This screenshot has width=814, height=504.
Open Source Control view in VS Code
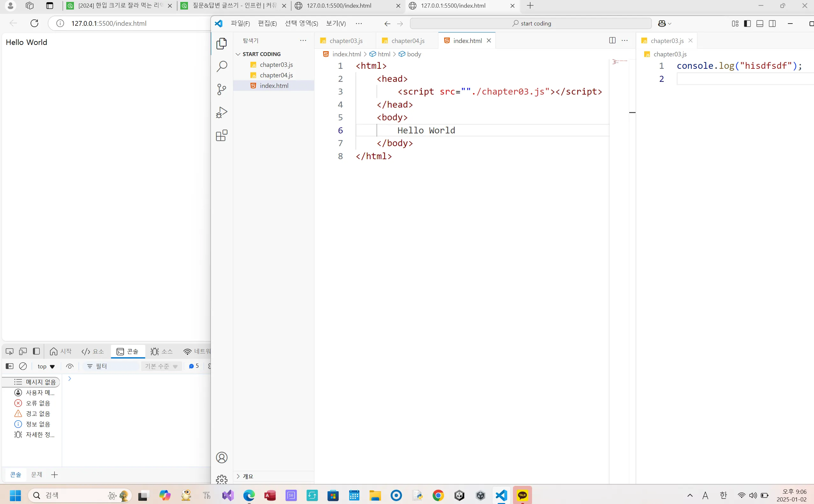coord(221,89)
